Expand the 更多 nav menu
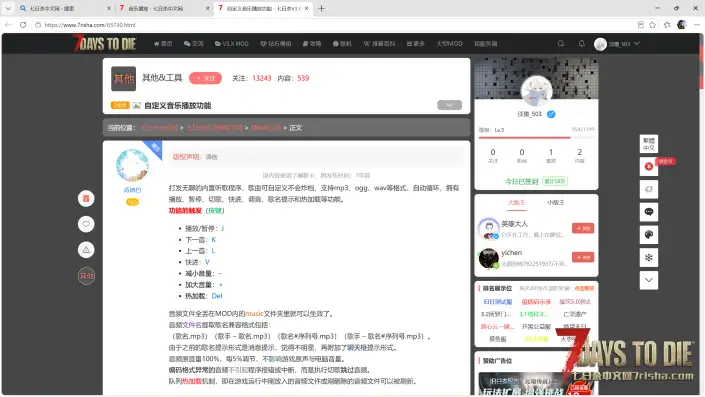Image resolution: width=705 pixels, height=397 pixels. click(415, 44)
